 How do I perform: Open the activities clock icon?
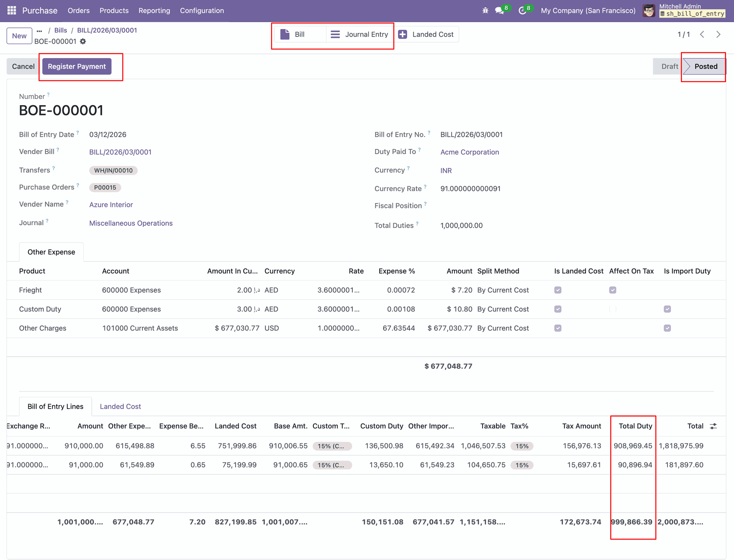pos(522,11)
